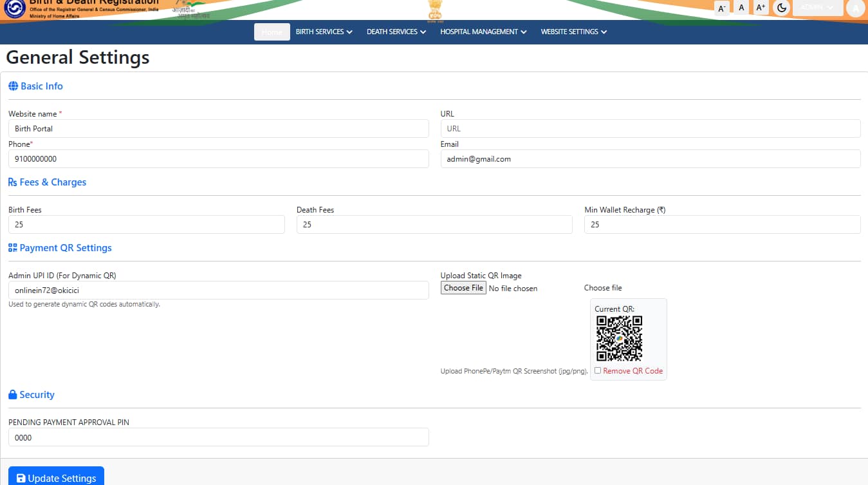This screenshot has height=485, width=868.
Task: Click the decrease font size A- button
Action: coord(722,8)
